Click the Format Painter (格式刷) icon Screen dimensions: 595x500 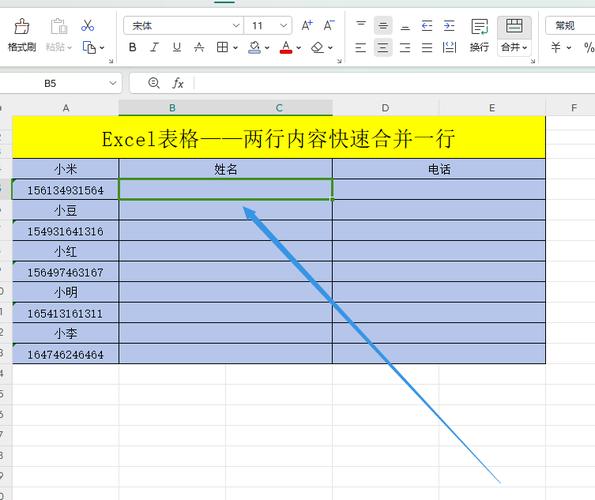[22, 27]
